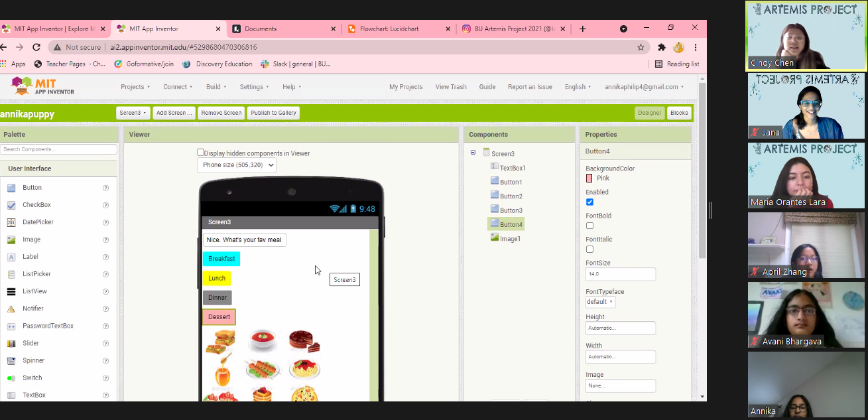Open the annikaphilip4@gmail.com account dropdown

644,87
